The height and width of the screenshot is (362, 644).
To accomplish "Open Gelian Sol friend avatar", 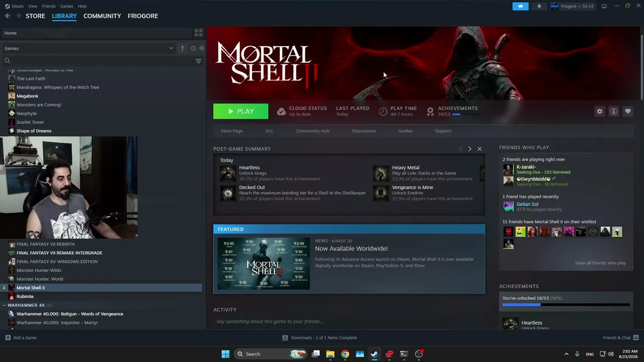I will (x=508, y=206).
